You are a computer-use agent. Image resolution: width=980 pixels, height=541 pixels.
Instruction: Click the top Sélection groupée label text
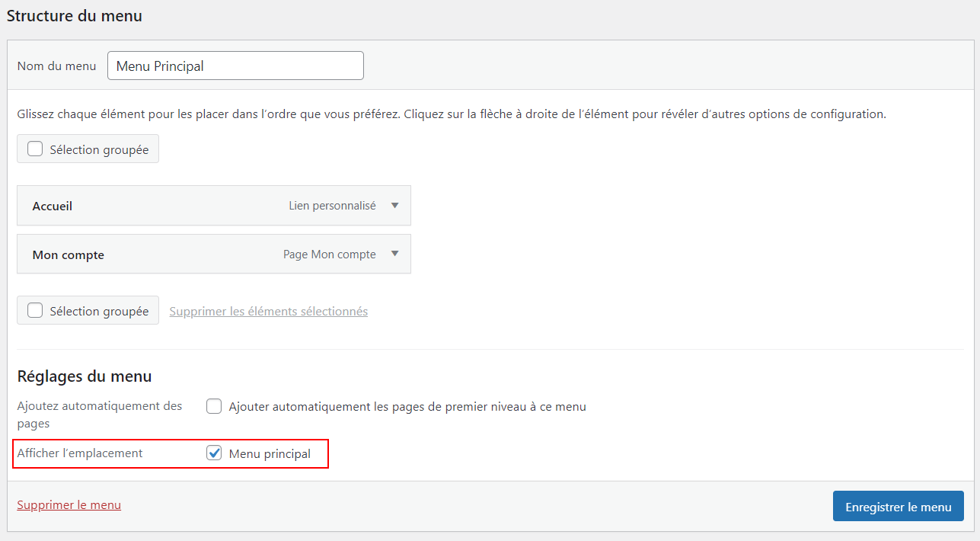pyautogui.click(x=99, y=150)
